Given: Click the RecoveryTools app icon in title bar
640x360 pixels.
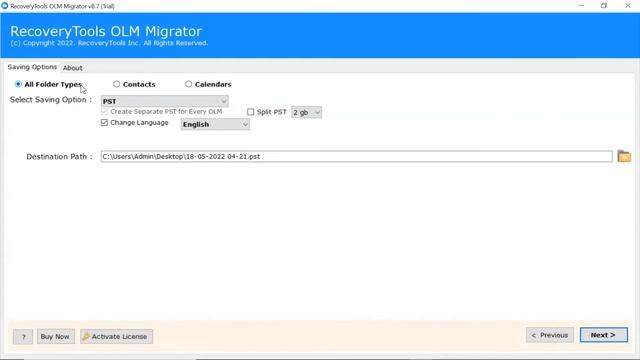Looking at the screenshot, I should [x=5, y=6].
